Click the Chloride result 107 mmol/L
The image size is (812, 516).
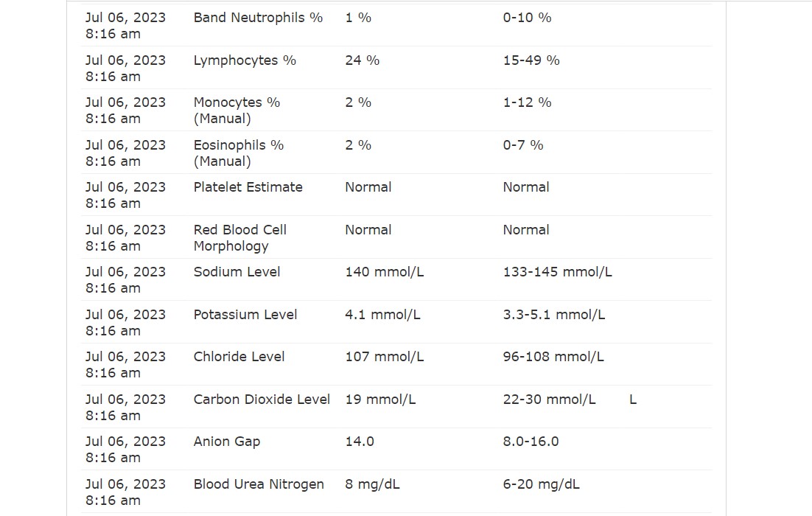click(x=384, y=357)
